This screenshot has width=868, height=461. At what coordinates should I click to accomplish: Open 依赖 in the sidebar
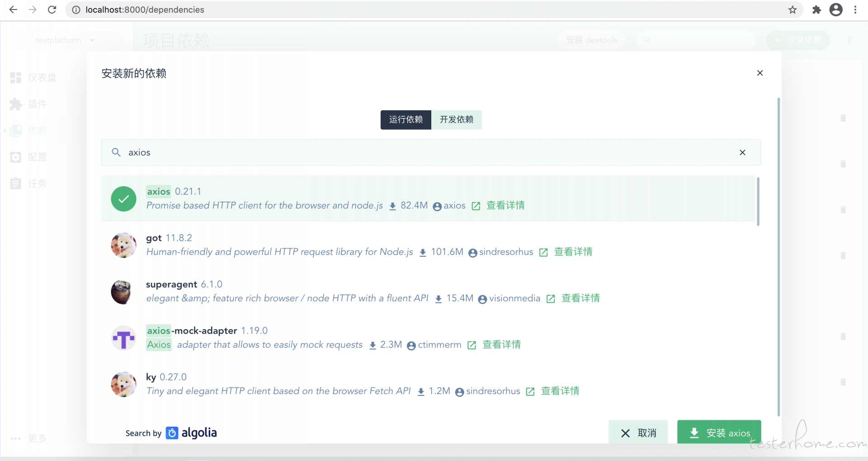29,131
